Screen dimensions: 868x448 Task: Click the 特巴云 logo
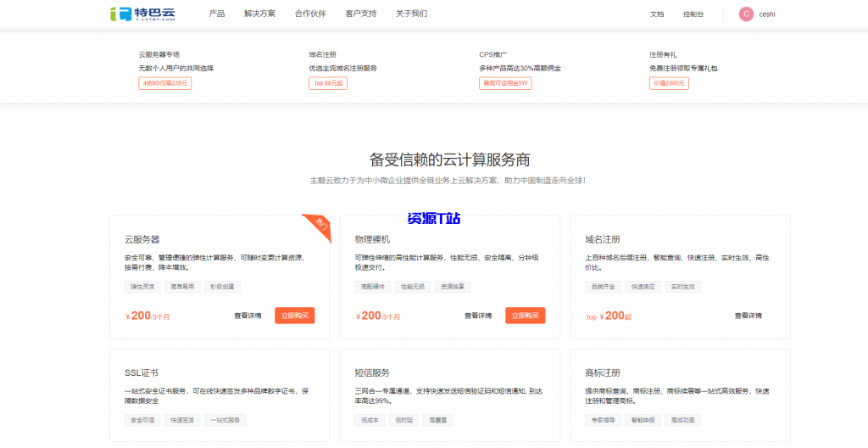tap(142, 14)
